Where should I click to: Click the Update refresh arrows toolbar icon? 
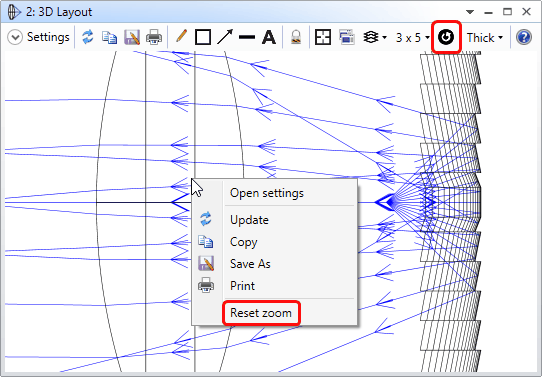pyautogui.click(x=88, y=37)
